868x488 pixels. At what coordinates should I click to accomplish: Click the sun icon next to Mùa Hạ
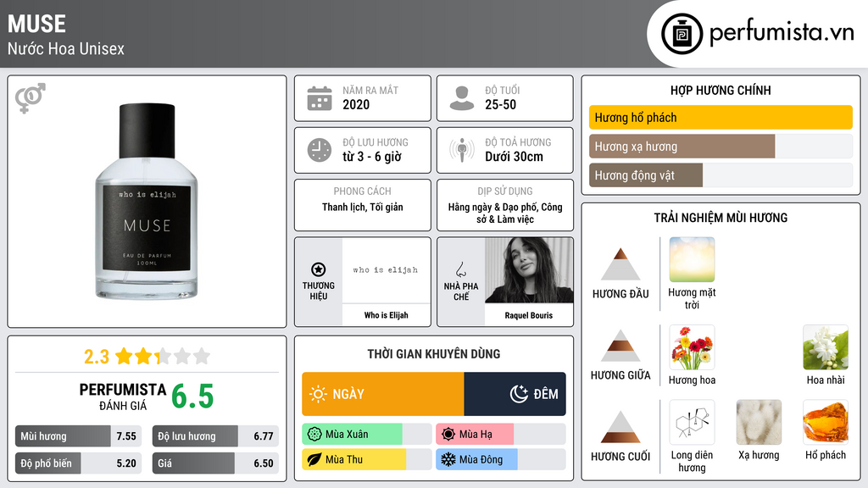(x=448, y=435)
